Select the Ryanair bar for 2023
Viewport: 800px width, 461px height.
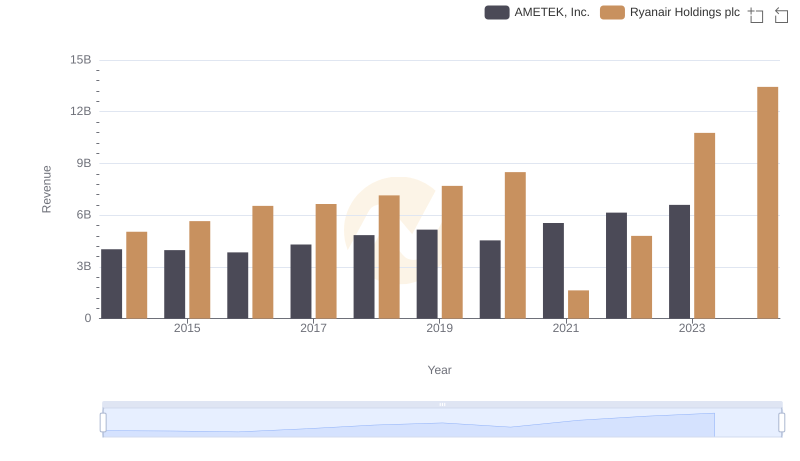[704, 225]
